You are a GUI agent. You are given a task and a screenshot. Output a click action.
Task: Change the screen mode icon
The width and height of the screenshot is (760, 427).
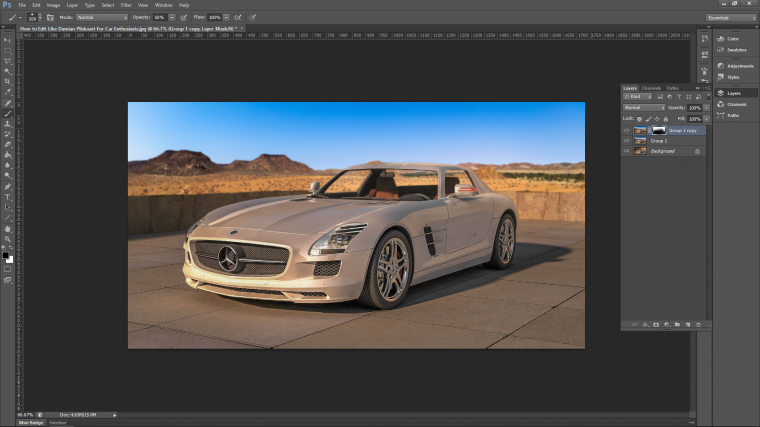[7, 280]
